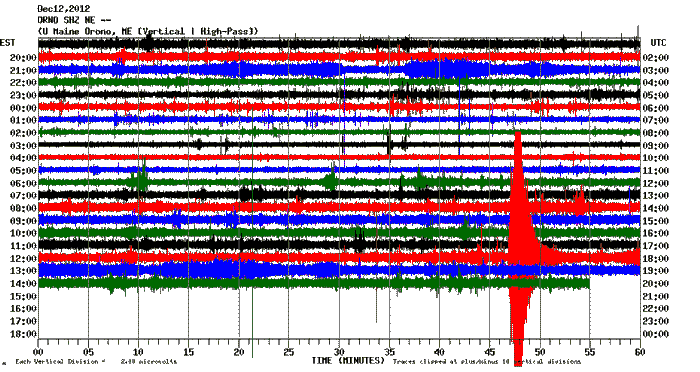Select the '21:00' UTC time label

pyautogui.click(x=655, y=296)
